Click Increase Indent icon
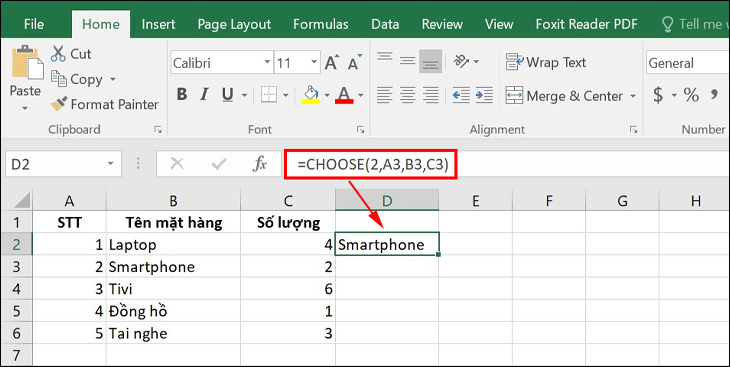This screenshot has width=730, height=367. click(484, 95)
